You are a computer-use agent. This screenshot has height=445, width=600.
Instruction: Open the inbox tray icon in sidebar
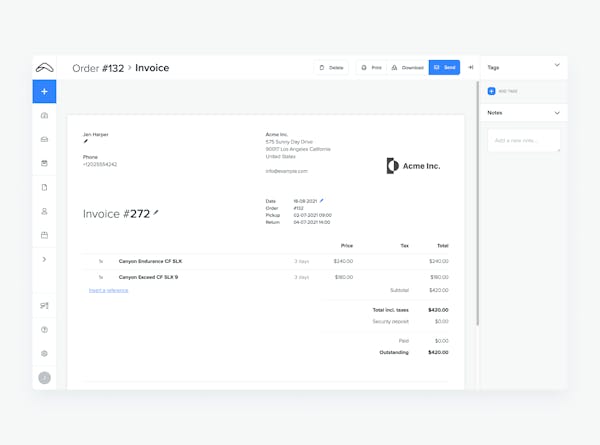pos(44,139)
